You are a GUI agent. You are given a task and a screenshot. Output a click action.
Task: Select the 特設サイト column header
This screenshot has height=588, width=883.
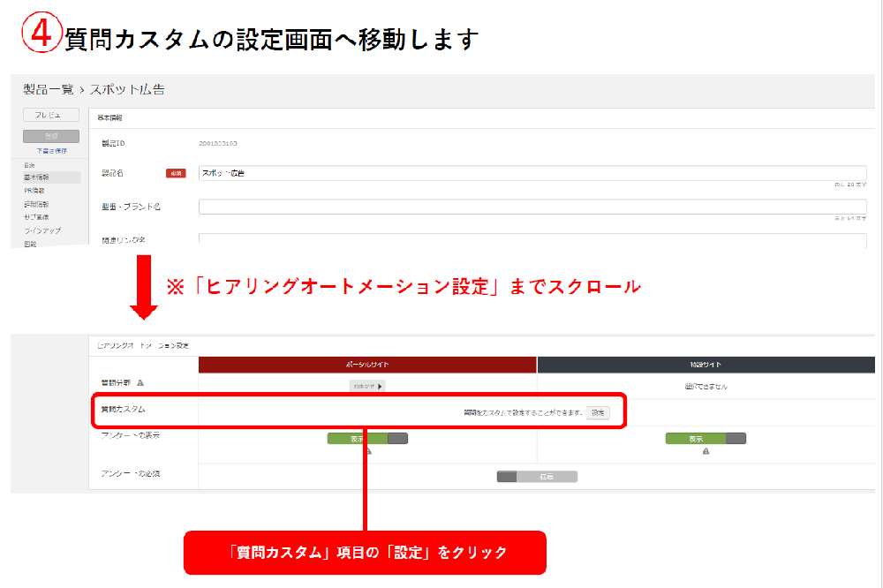(706, 364)
